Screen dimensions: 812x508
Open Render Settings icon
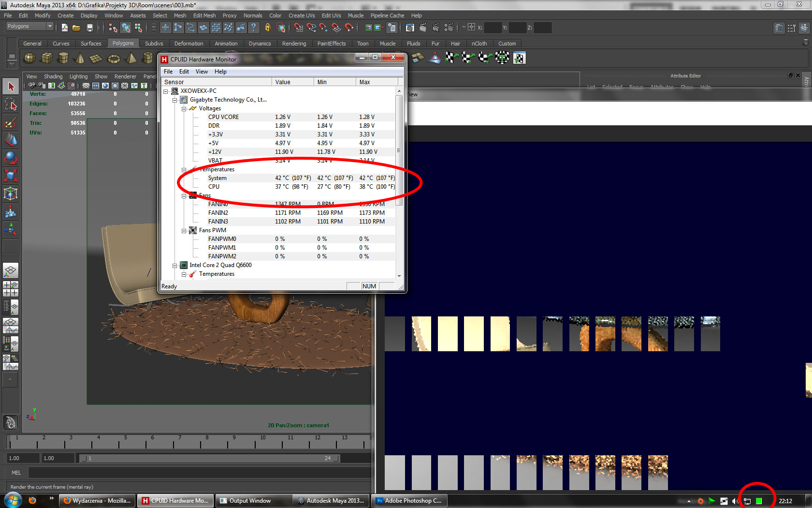tap(449, 28)
